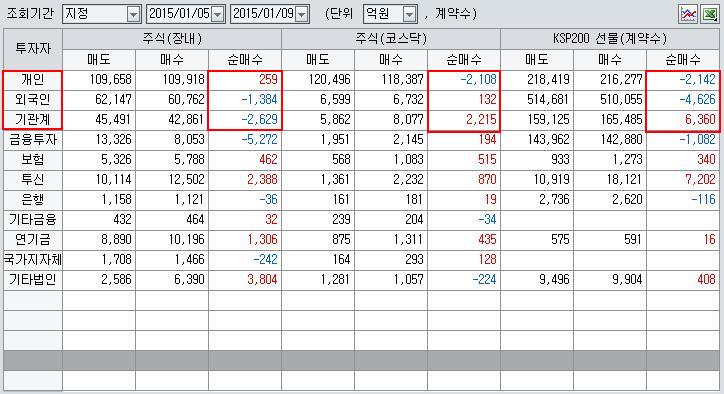Click the 순매수 header under 주식(장내)

click(245, 60)
